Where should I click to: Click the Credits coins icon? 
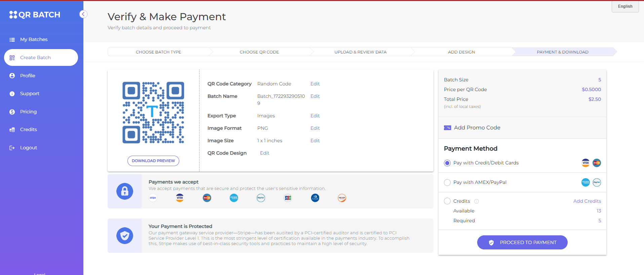(12, 130)
